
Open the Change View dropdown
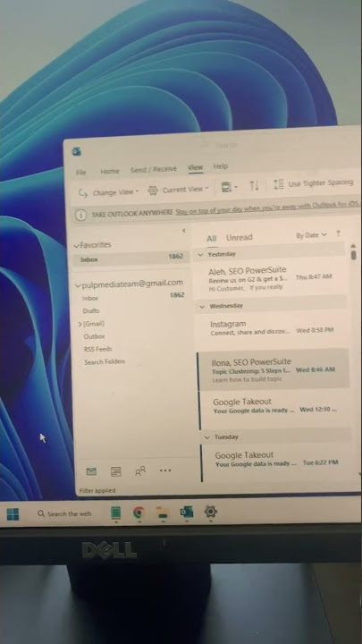[x=109, y=192]
